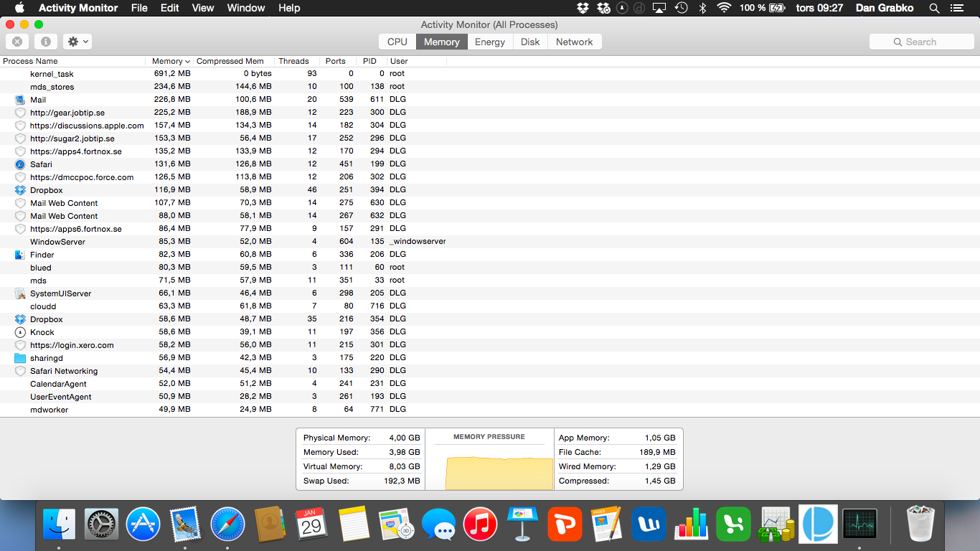Screen dimensions: 980x551
Task: Click the Search field in the toolbar
Action: coord(922,42)
